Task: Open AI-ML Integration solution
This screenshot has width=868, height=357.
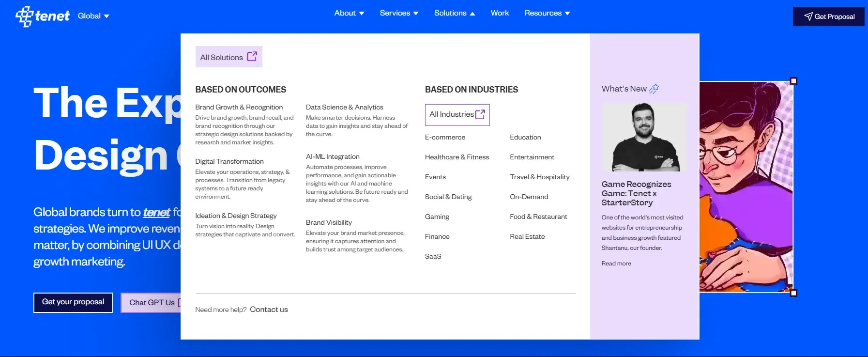Action: coord(333,156)
